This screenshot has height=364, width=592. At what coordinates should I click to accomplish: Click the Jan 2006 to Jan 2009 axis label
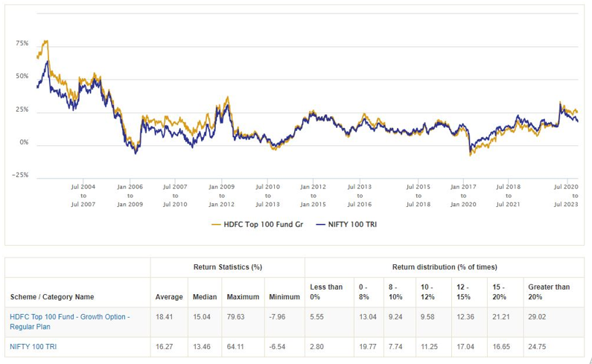pyautogui.click(x=130, y=196)
